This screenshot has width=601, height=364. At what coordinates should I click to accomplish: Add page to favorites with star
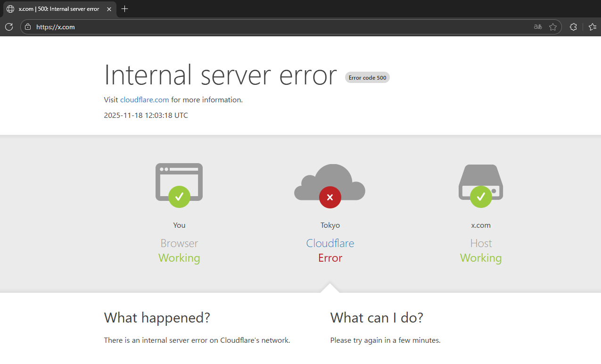[x=553, y=27]
